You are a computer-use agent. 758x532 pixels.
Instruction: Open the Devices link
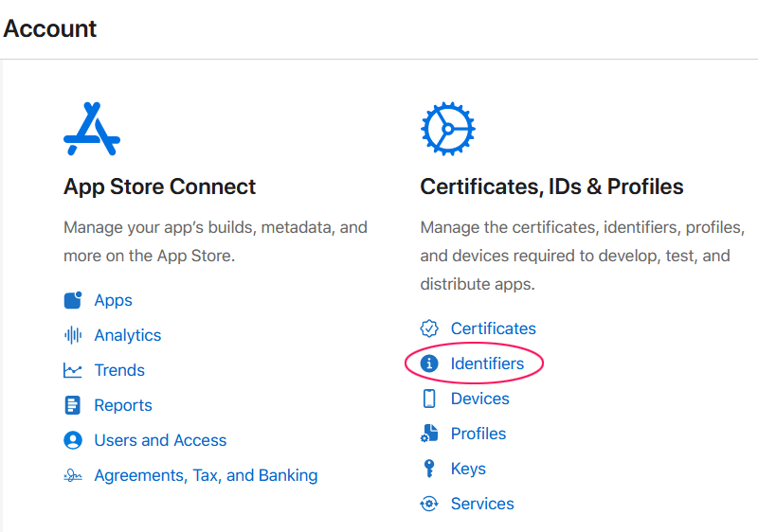(480, 399)
